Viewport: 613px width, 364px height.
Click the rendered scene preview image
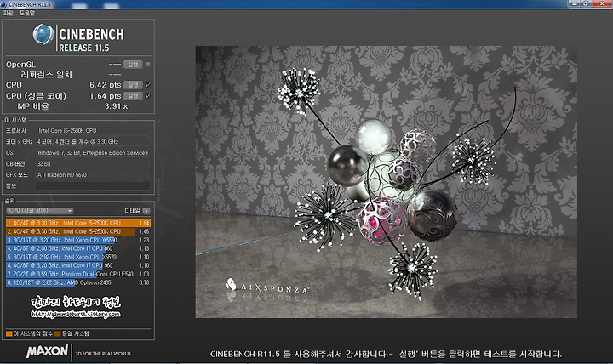coord(387,182)
